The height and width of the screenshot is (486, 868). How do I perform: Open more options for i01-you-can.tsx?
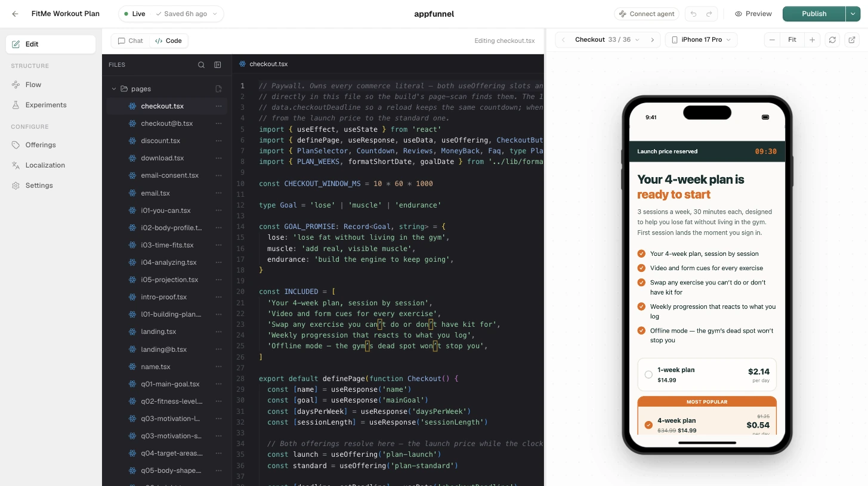(x=218, y=211)
